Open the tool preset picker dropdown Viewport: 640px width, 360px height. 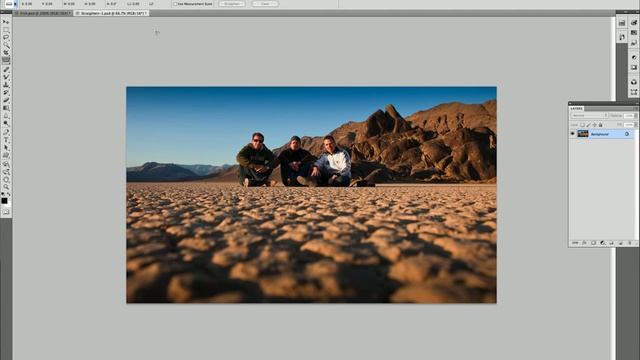(x=16, y=4)
